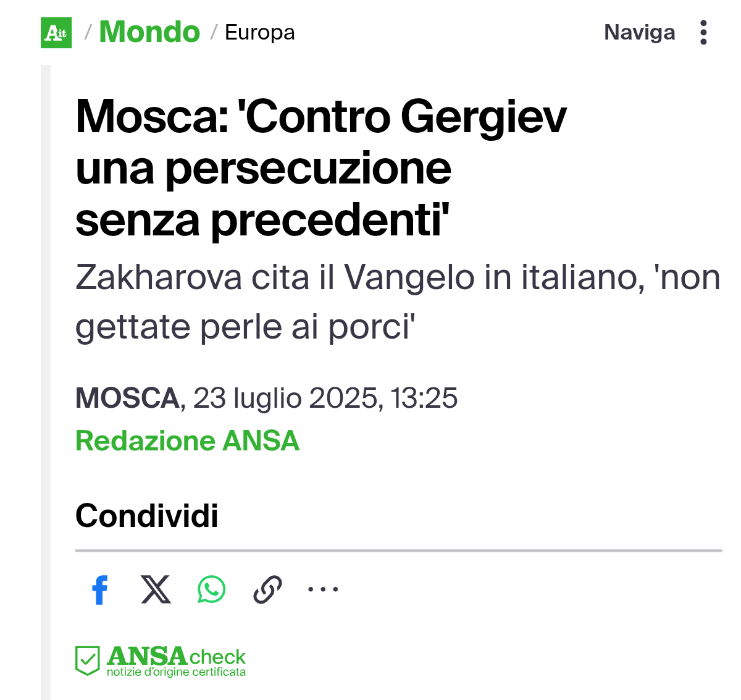Click 'notizie d'origine certificata' tagline
The image size is (741, 700).
pyautogui.click(x=176, y=672)
